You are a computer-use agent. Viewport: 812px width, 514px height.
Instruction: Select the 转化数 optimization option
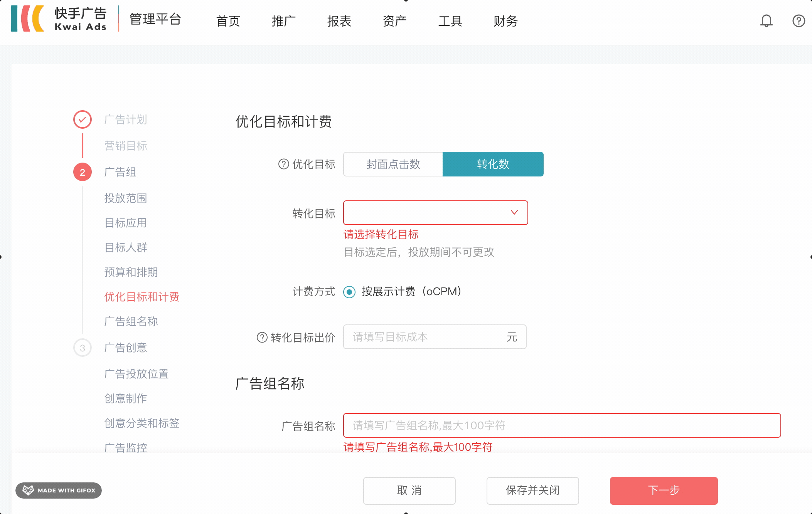[492, 164]
